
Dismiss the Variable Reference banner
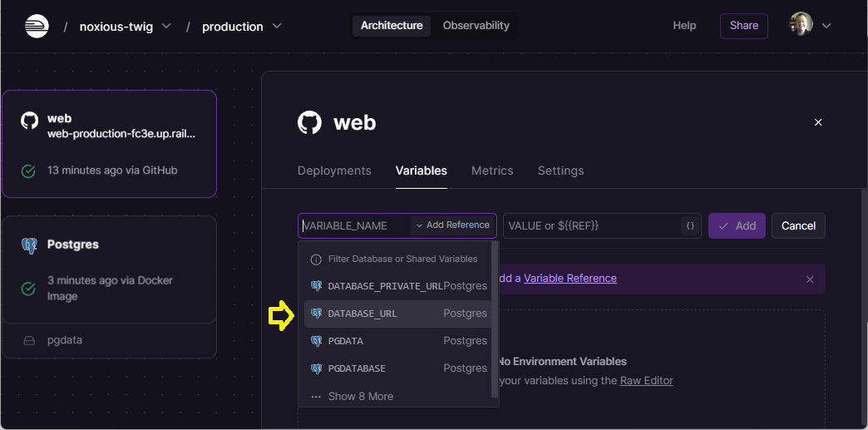[x=810, y=279]
